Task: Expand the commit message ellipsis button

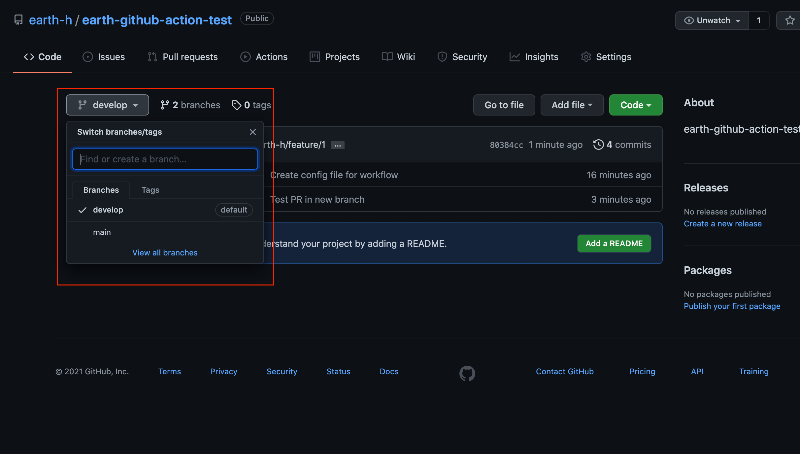Action: (337, 145)
